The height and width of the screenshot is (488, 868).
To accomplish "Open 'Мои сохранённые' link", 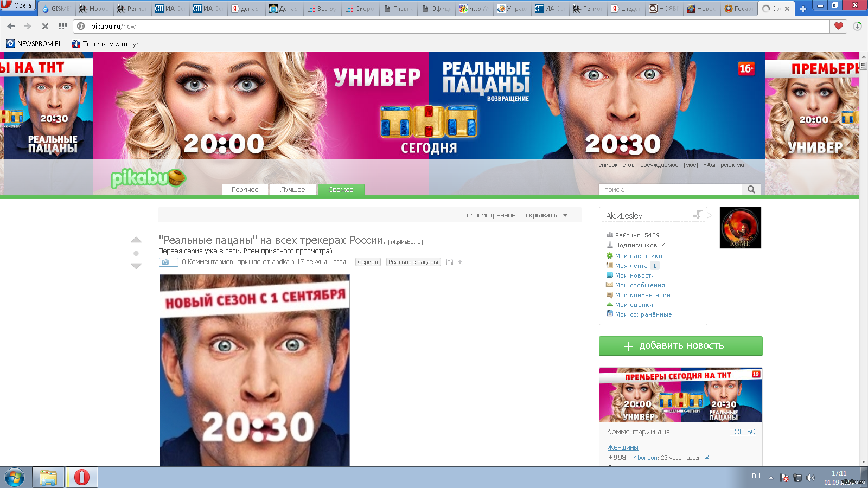I will click(x=643, y=314).
